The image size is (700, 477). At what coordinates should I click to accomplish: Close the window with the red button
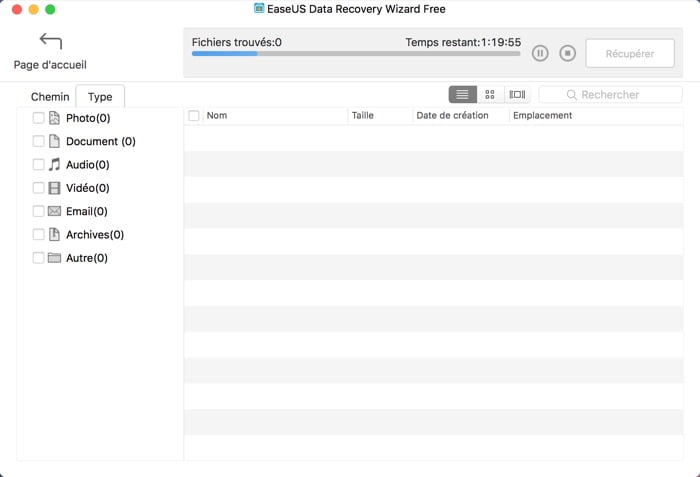17,9
